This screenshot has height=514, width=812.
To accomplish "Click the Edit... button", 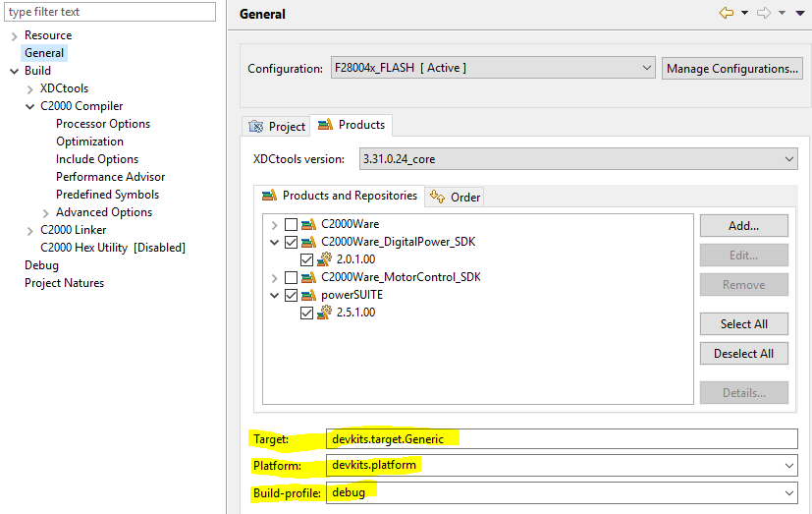I will point(744,256).
